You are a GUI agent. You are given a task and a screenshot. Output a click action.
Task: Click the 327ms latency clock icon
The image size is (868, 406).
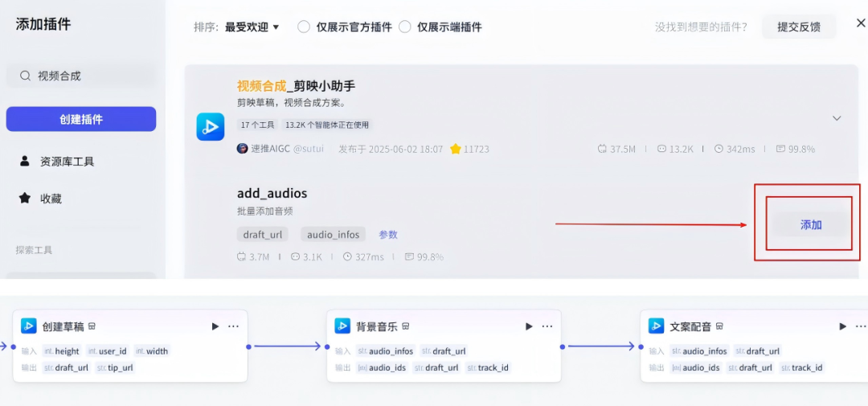pos(347,256)
